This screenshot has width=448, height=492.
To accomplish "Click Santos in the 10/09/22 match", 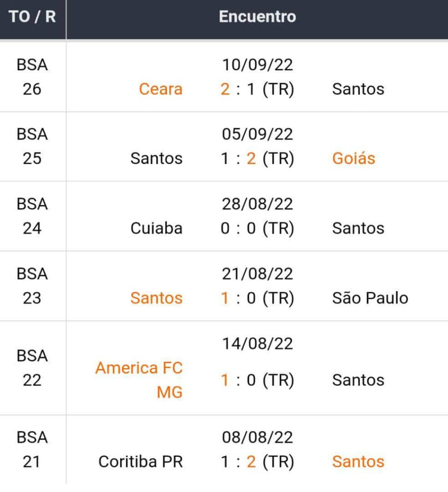I will coord(358,89).
